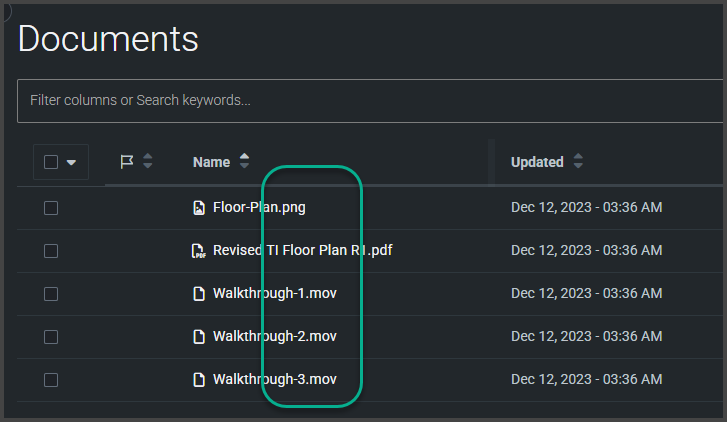Sort by Updated using its sort arrows

578,161
